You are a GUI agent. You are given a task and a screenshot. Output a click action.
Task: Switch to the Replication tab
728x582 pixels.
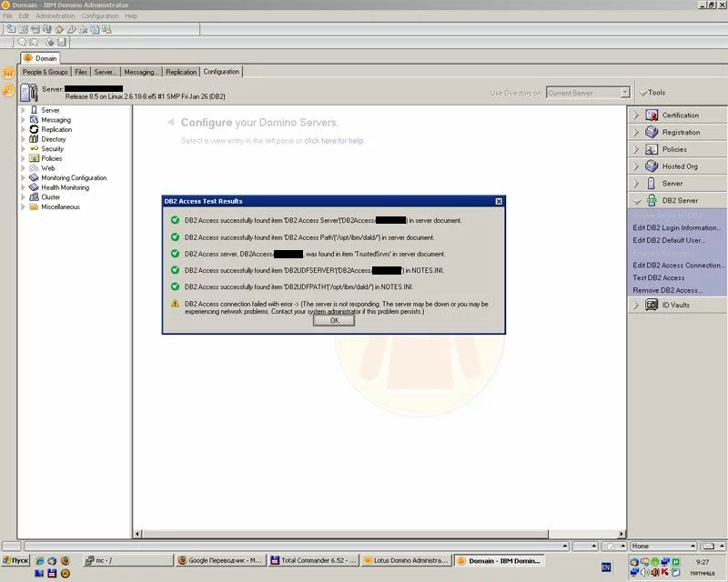tap(181, 72)
